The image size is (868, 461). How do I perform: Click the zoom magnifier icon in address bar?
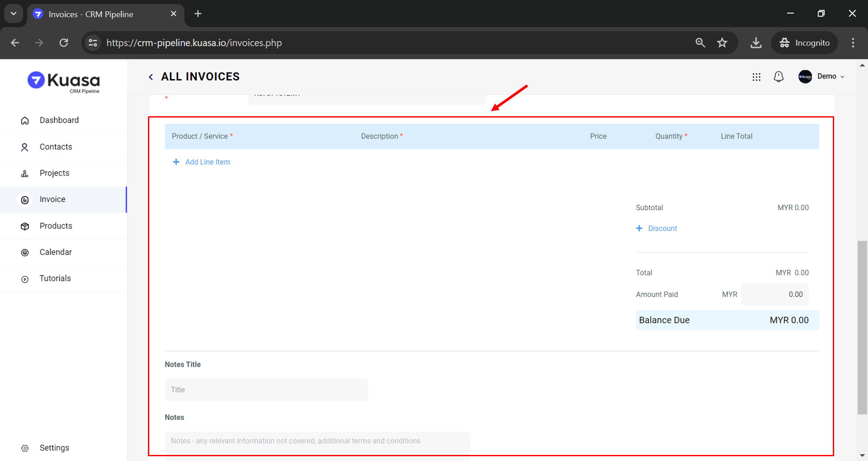click(x=700, y=43)
